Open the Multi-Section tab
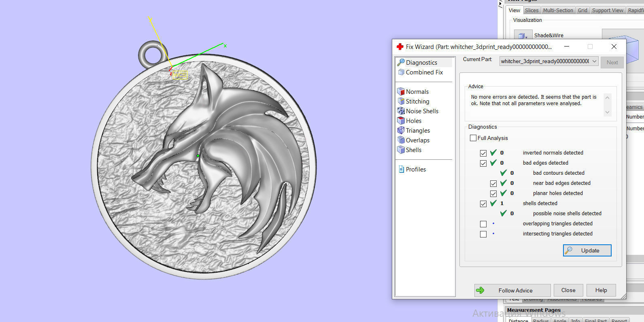 point(558,11)
